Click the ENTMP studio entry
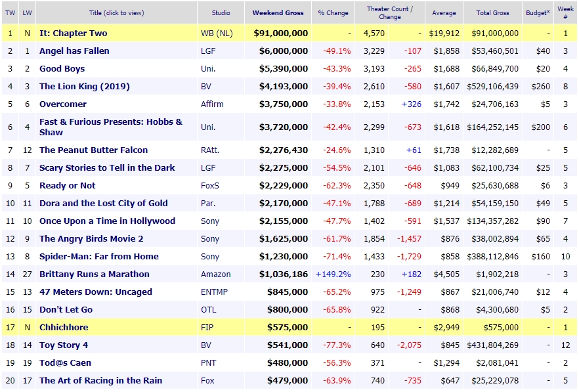Viewport: 579px width, 392px height. pos(214,292)
